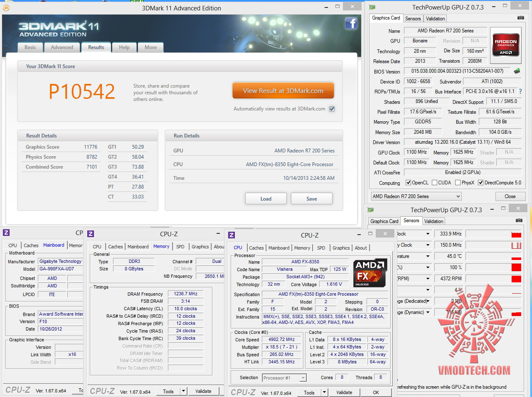Save BIOS using the green chip icon
This screenshot has height=397, width=532.
(517, 71)
